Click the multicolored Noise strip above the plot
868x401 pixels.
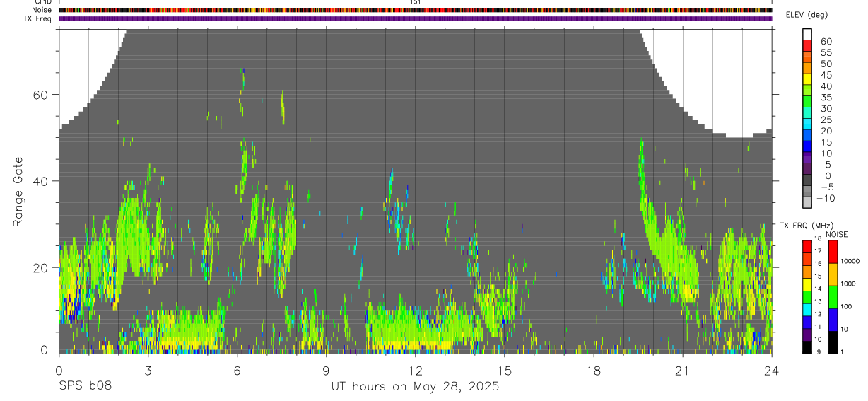(x=416, y=10)
